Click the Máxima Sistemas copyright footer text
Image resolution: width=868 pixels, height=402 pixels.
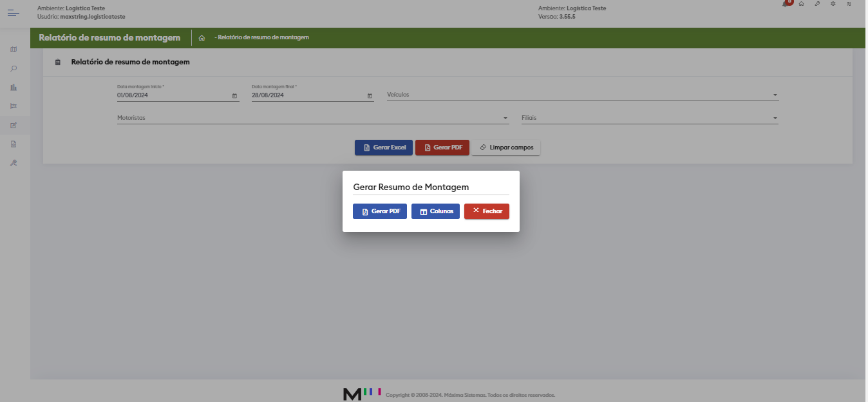click(470, 395)
